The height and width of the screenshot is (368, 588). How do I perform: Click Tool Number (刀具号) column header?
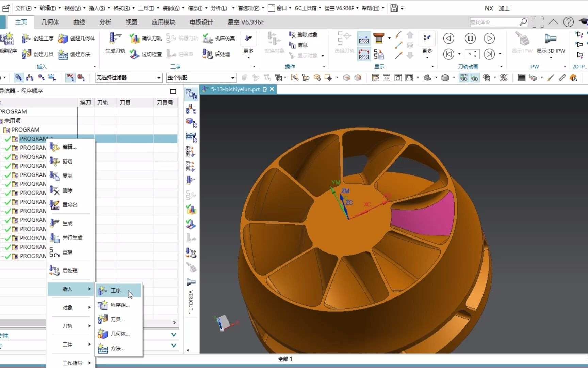(165, 102)
